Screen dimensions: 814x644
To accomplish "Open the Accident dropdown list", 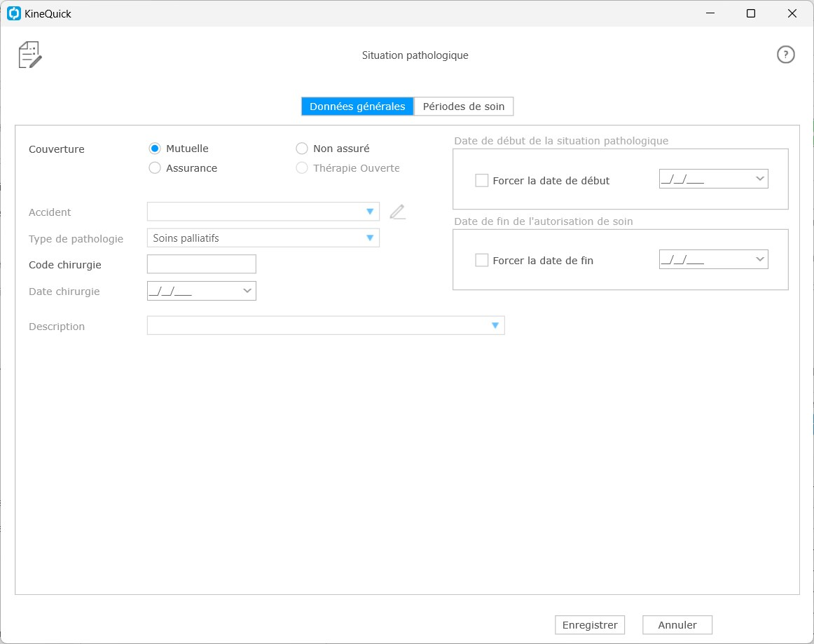I will [370, 212].
